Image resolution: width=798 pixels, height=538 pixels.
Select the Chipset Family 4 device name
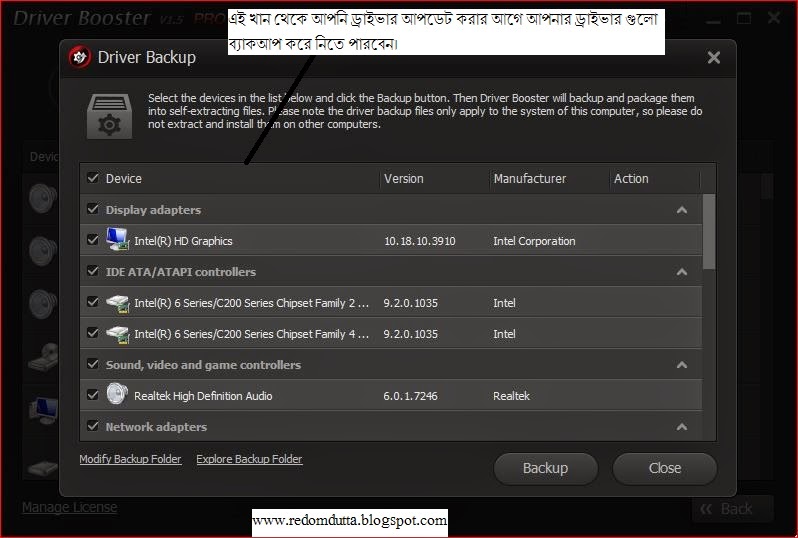pyautogui.click(x=251, y=334)
